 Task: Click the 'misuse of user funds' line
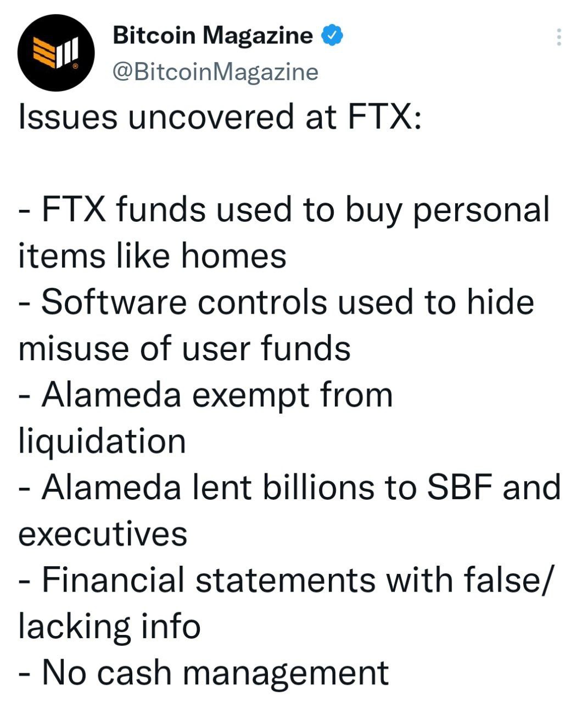point(184,348)
